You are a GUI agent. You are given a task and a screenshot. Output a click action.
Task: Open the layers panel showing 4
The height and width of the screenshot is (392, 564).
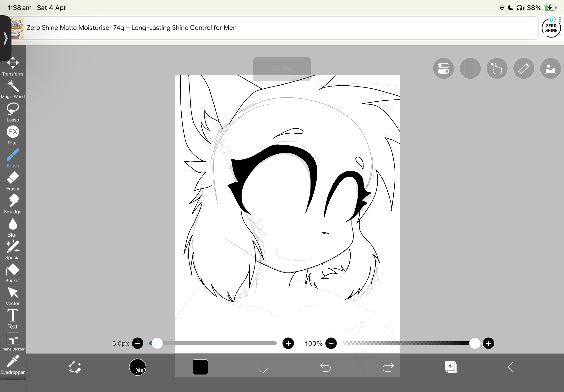[x=451, y=367]
